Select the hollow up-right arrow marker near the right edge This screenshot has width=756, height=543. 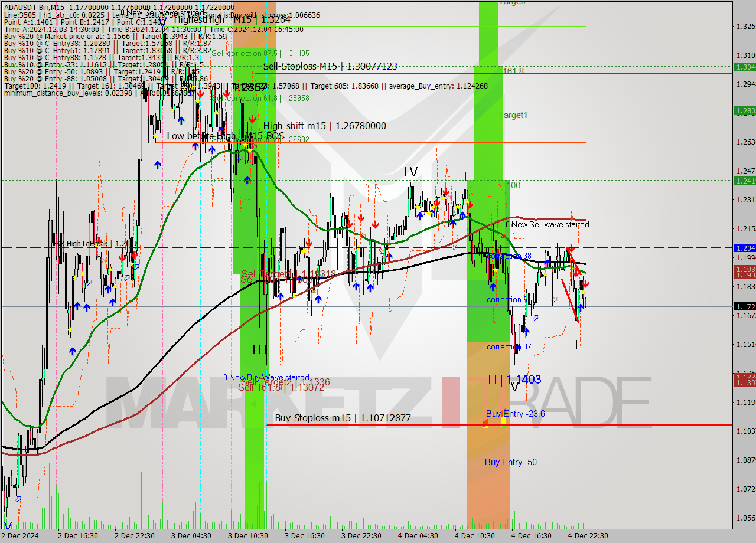tap(555, 300)
